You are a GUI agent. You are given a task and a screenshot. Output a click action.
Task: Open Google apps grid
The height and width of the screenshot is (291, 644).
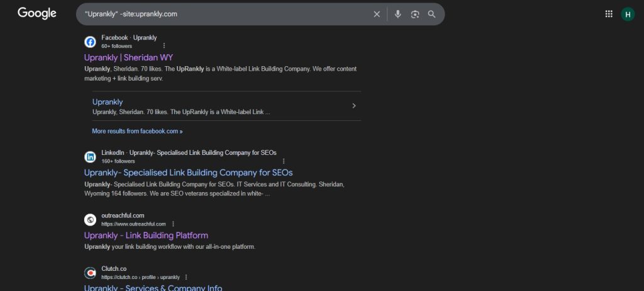609,14
